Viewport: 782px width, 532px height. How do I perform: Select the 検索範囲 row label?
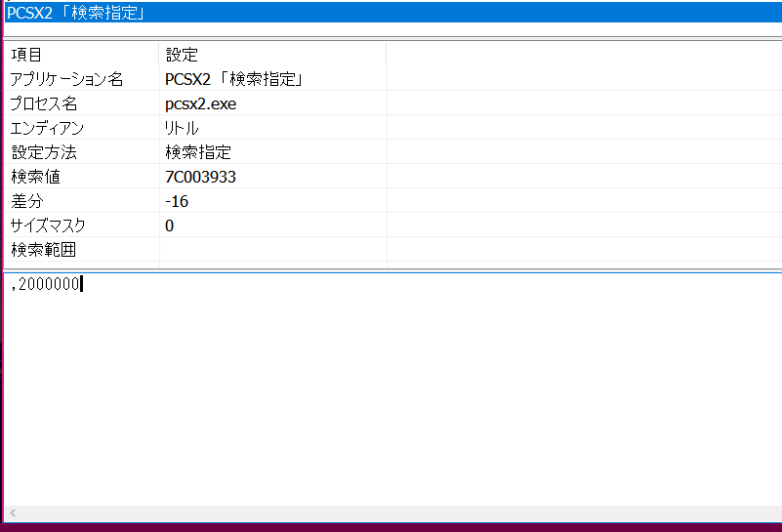click(43, 249)
